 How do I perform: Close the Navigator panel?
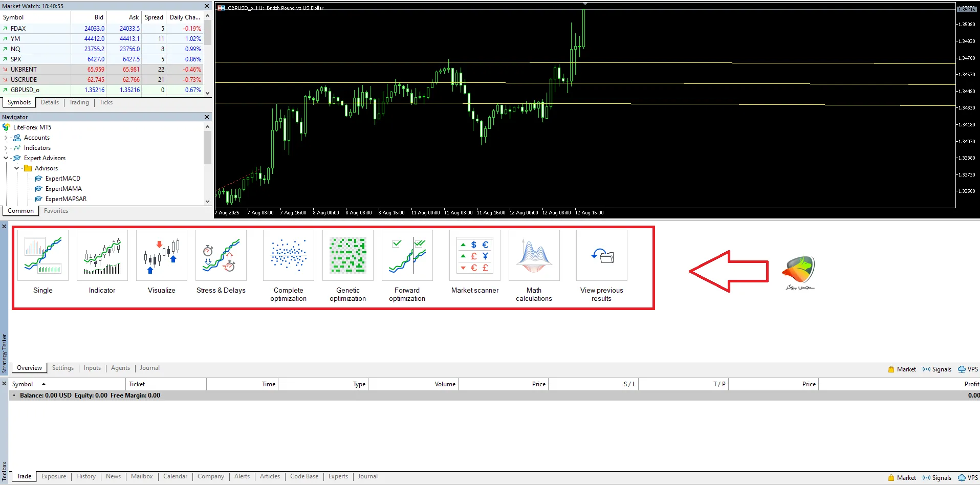pyautogui.click(x=207, y=117)
